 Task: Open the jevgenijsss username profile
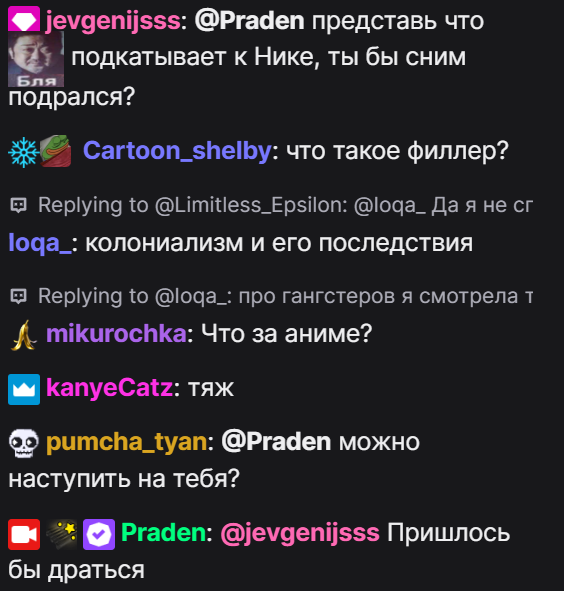pos(113,21)
